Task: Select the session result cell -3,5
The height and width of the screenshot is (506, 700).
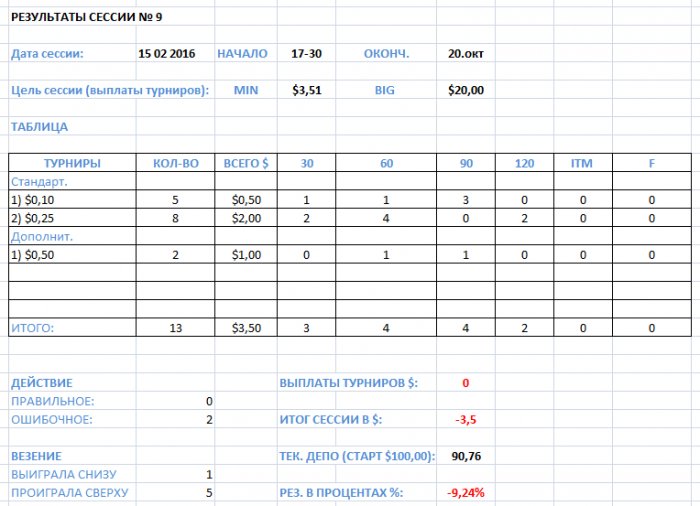Action: coord(466,419)
